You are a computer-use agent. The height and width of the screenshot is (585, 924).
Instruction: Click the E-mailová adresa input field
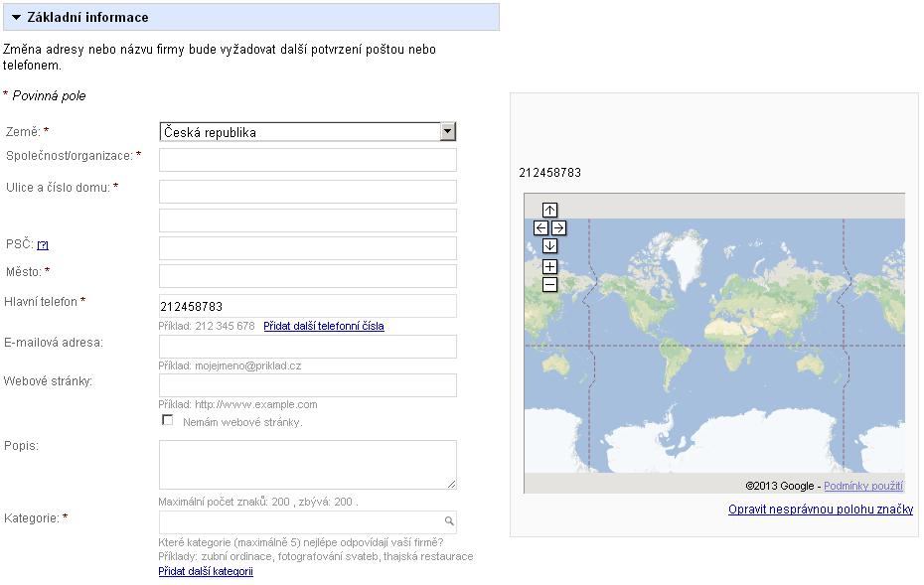tap(308, 347)
